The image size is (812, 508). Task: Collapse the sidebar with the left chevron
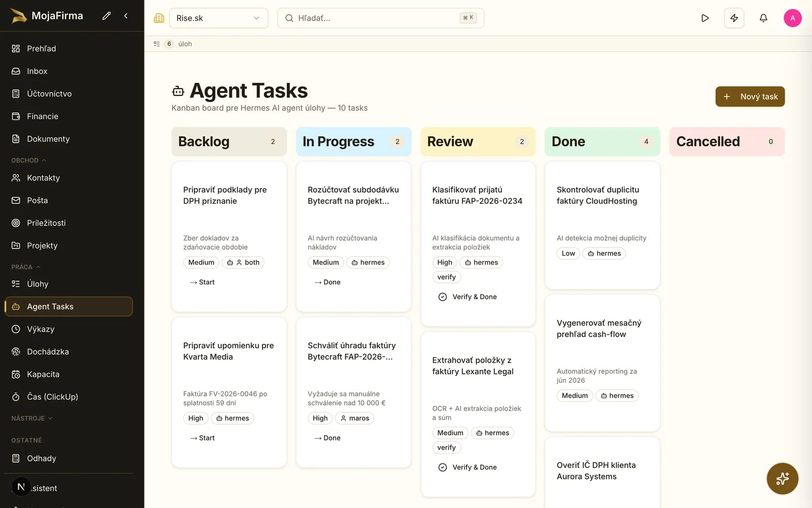coord(126,16)
